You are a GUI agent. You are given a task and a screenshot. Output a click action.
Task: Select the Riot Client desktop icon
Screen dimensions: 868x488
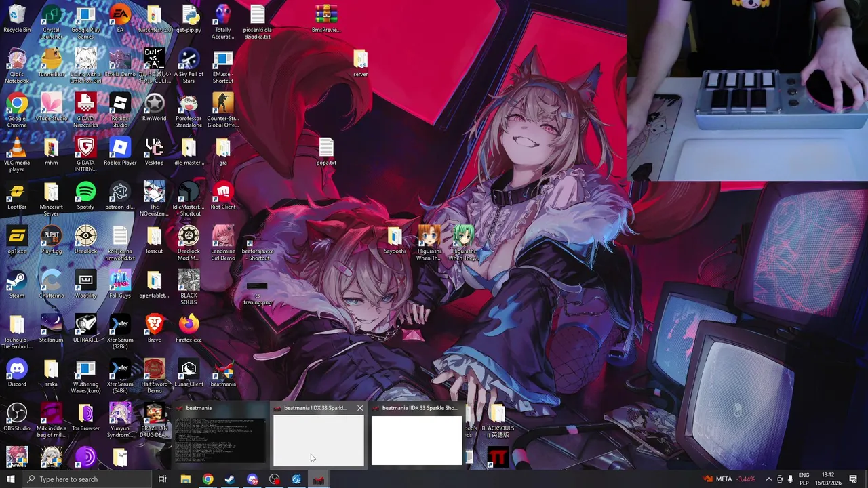coord(222,196)
